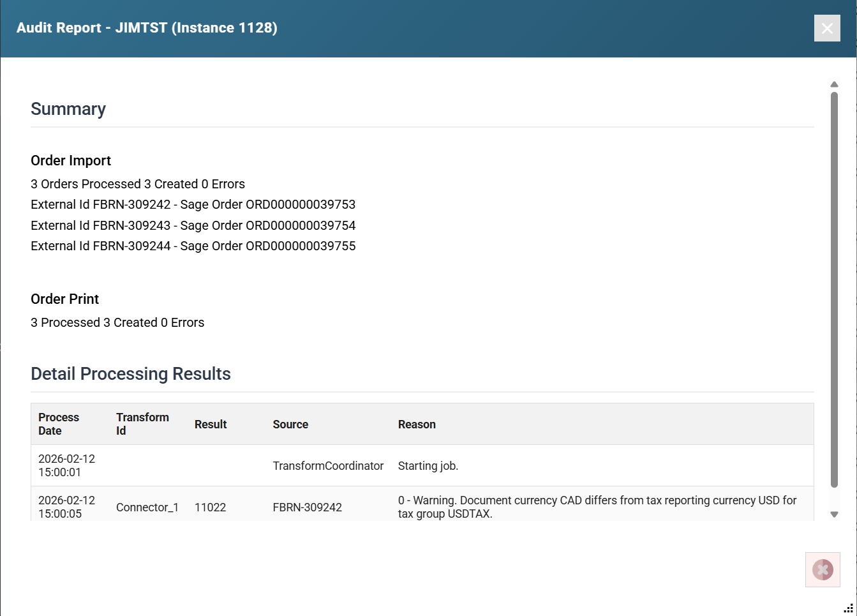The width and height of the screenshot is (857, 616).
Task: Click the FBRN-309242 source cell in the table
Action: click(307, 507)
